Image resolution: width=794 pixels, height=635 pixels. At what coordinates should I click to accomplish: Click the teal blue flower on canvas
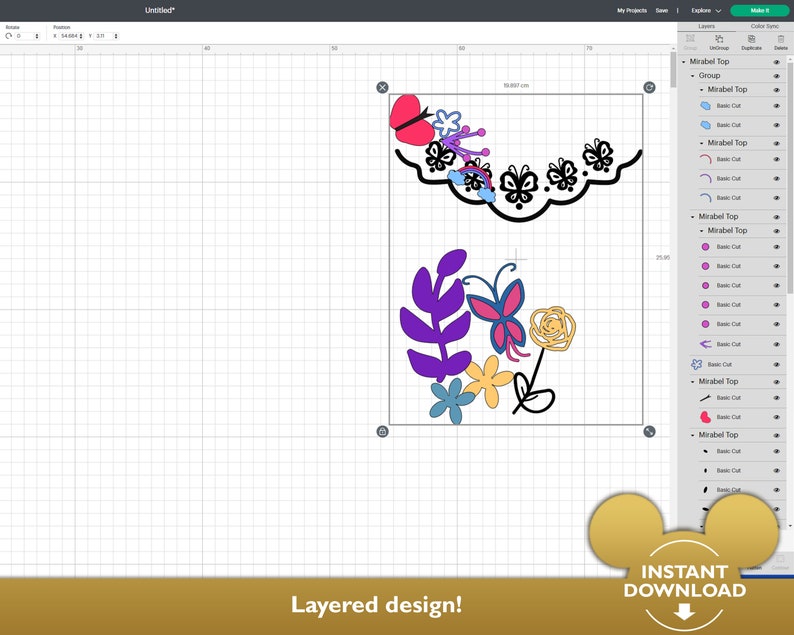[x=451, y=401]
